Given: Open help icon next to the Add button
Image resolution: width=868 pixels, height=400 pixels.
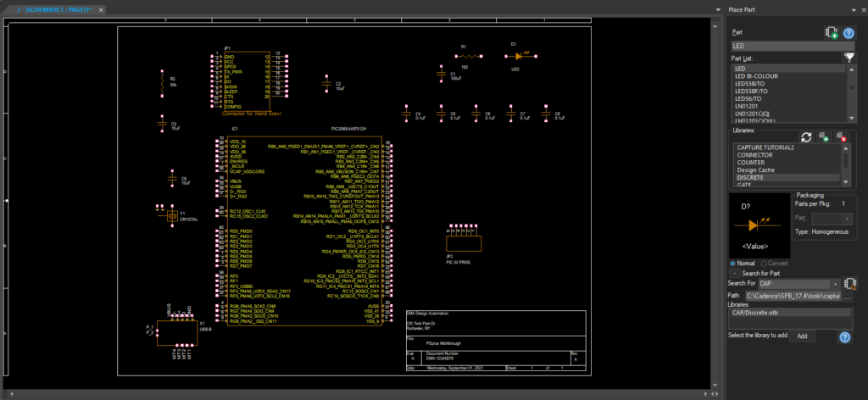Looking at the screenshot, I should (845, 337).
